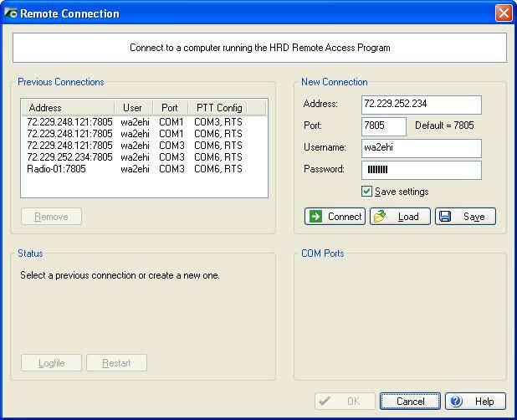The height and width of the screenshot is (420, 517).
Task: Select the second 72.229.248.121:7805 COM1 row
Action: (x=69, y=134)
